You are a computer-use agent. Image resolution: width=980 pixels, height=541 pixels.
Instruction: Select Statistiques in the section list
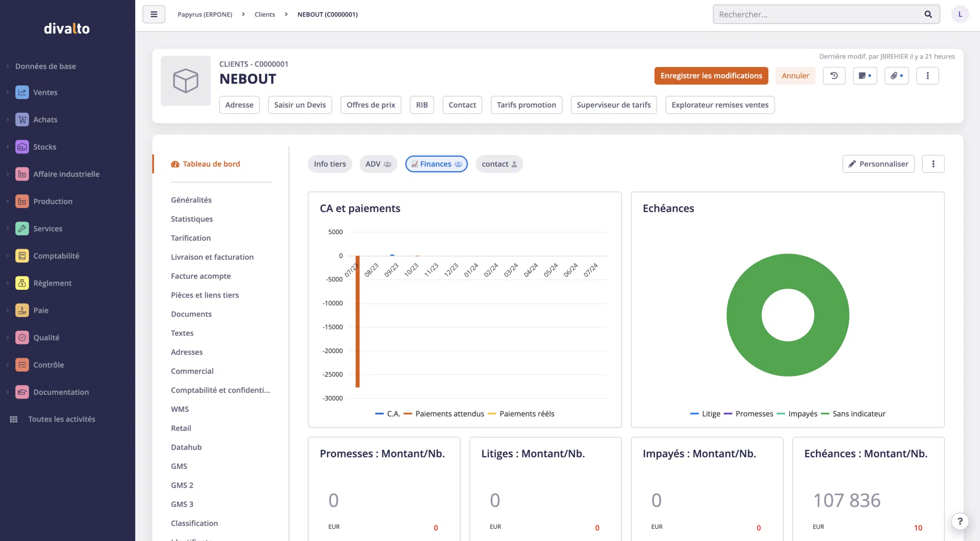tap(191, 219)
